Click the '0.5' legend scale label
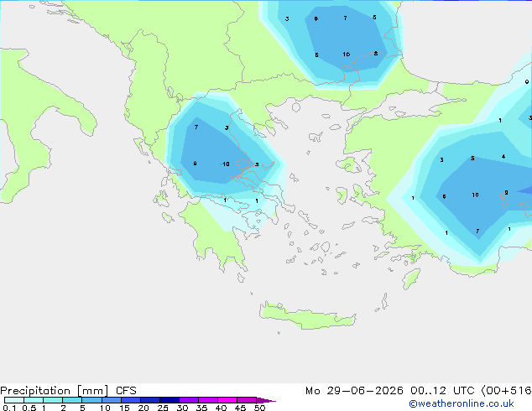532x411 pixels. click(29, 408)
